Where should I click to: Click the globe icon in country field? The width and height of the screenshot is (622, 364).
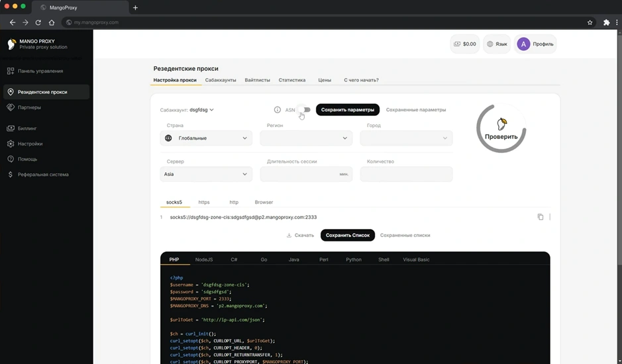click(169, 138)
